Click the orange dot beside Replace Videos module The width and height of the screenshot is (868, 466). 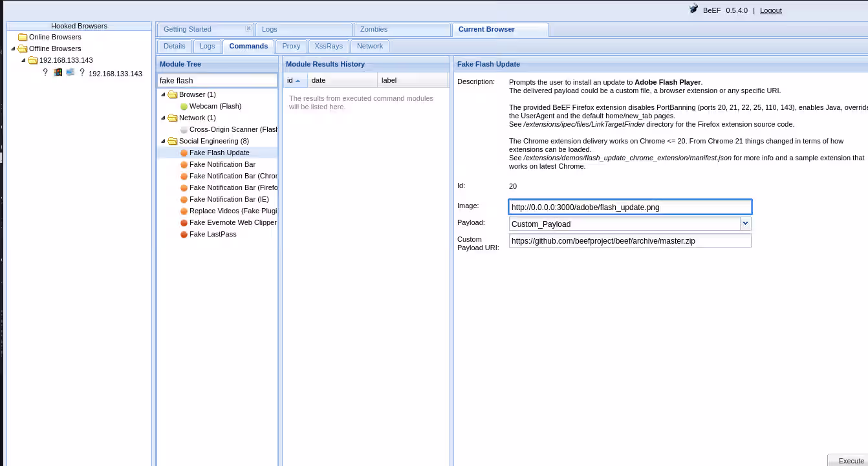(x=184, y=211)
